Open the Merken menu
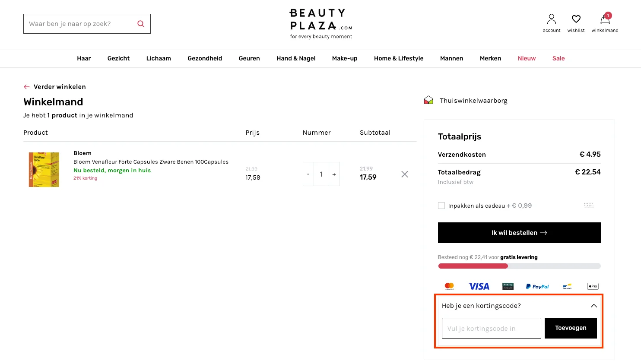 (490, 58)
